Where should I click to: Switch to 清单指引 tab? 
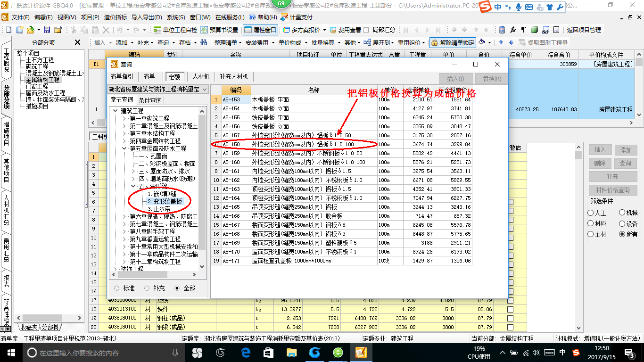[x=122, y=76]
